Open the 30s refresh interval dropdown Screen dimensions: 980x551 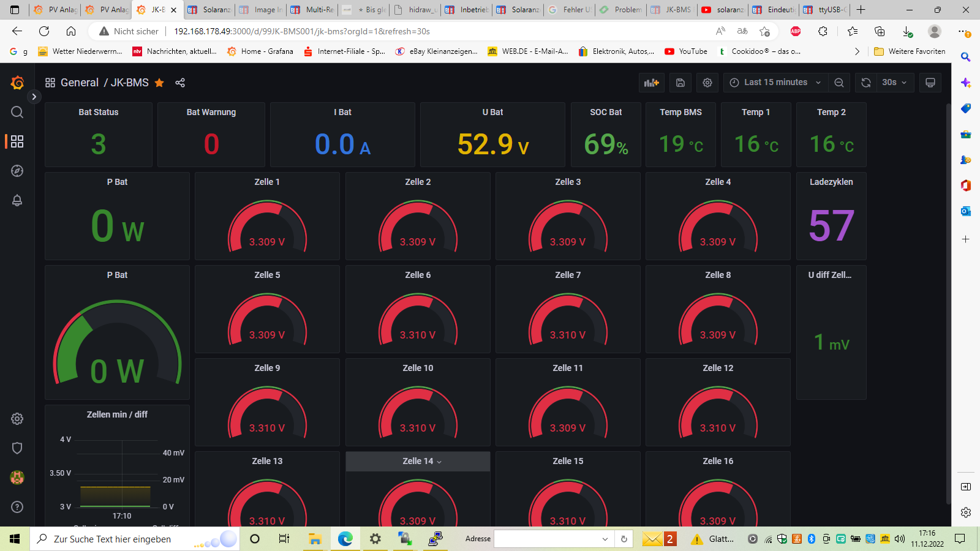(894, 83)
